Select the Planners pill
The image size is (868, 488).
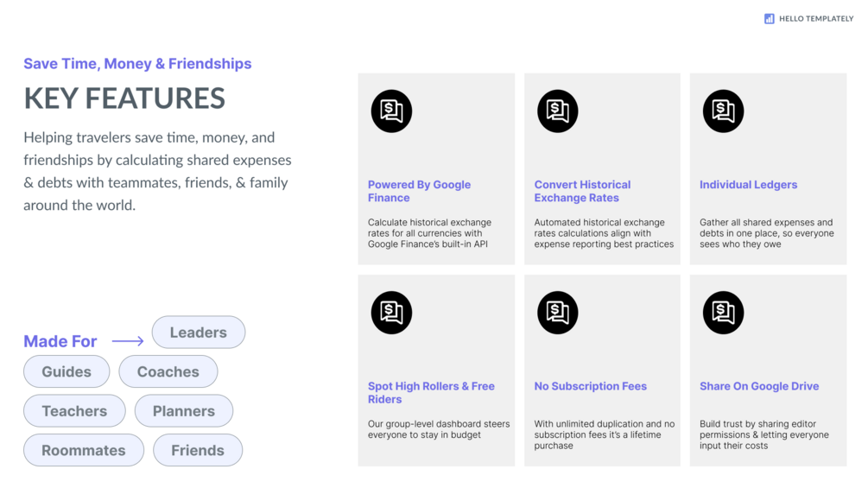coord(184,411)
